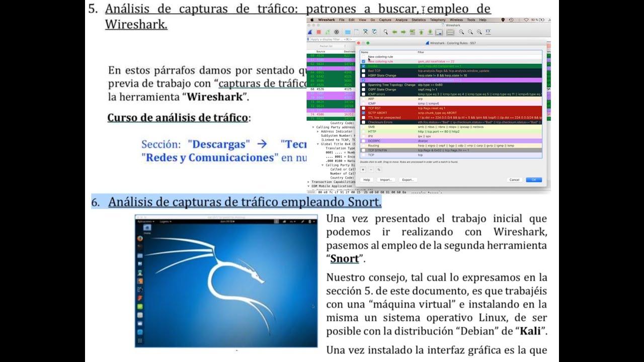644x362 pixels.
Task: Collapse the Calling Party address tree node
Action: coord(313,127)
